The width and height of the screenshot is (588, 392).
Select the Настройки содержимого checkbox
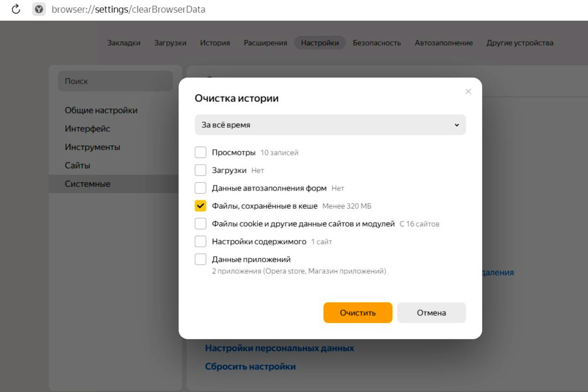pos(200,242)
